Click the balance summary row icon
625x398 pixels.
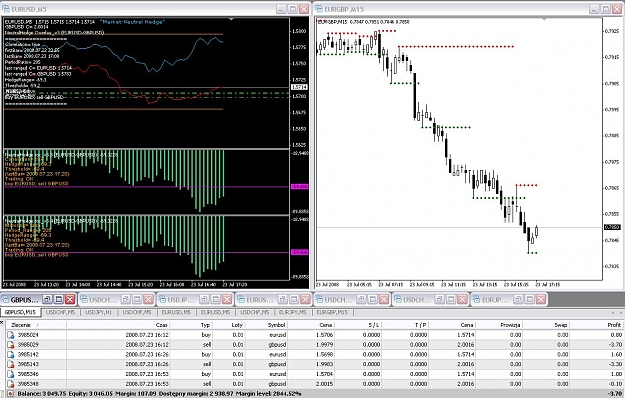tap(10, 394)
